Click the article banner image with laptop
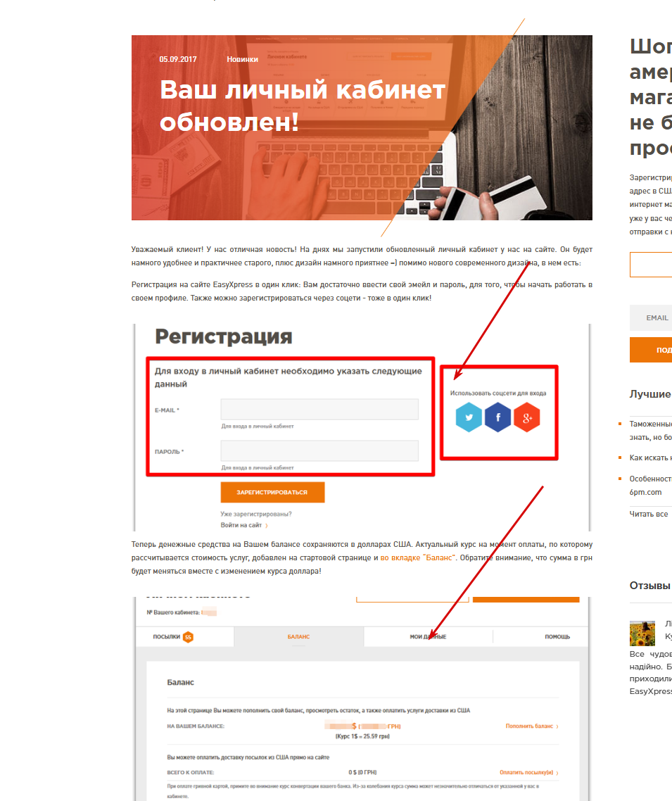Screen dimensions: 672x801 tap(362, 127)
